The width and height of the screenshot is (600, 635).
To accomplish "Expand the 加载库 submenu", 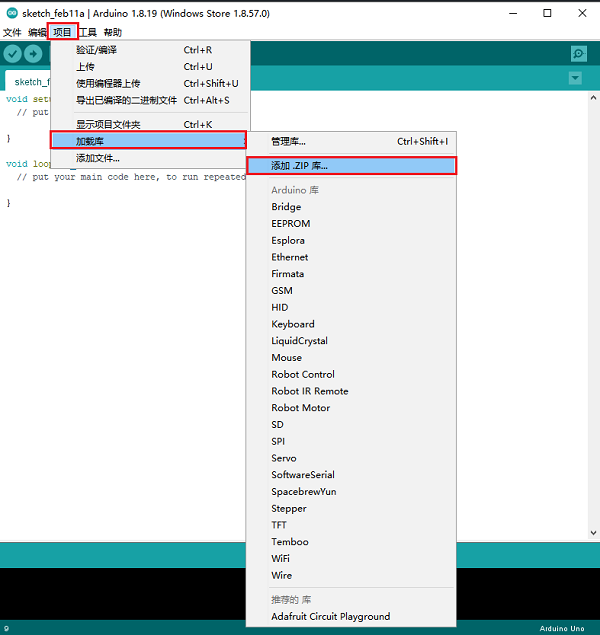I will pyautogui.click(x=149, y=141).
